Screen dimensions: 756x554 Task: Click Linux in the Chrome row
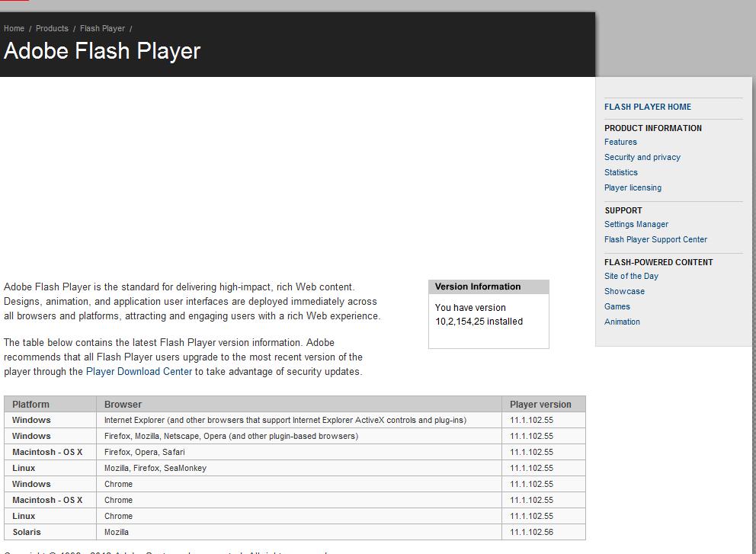pyautogui.click(x=50, y=516)
